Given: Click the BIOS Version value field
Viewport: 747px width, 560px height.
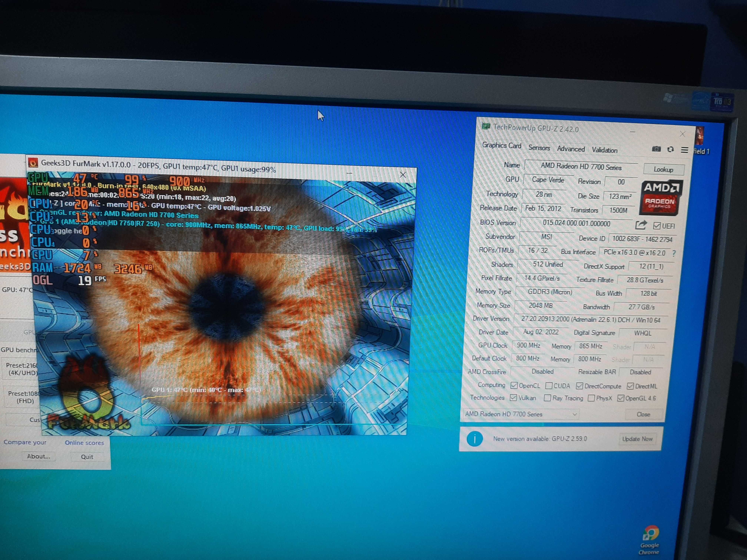Looking at the screenshot, I should pyautogui.click(x=576, y=223).
